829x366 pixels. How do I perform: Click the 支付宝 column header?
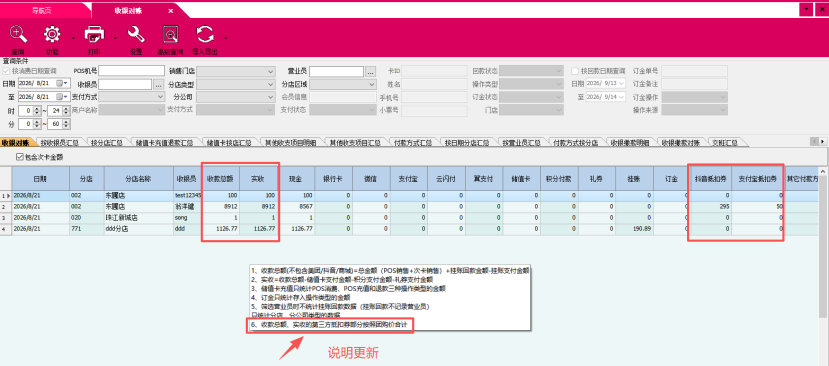point(409,179)
